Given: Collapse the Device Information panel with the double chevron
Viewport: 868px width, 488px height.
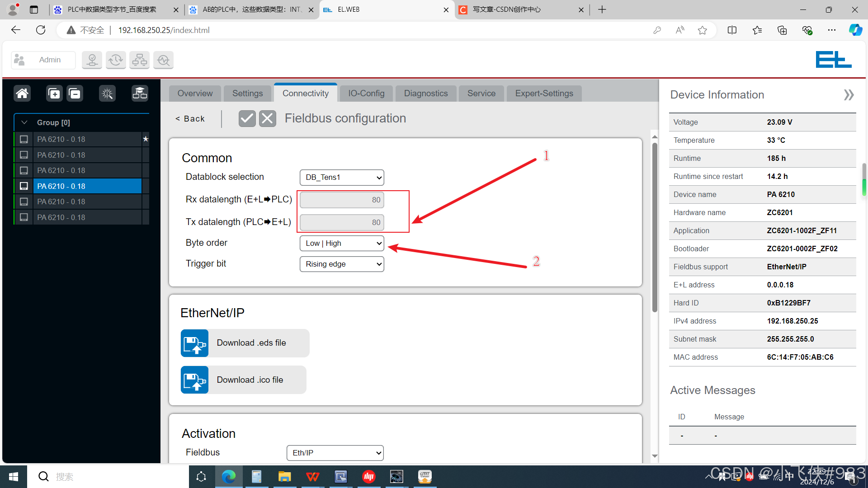Looking at the screenshot, I should [849, 95].
